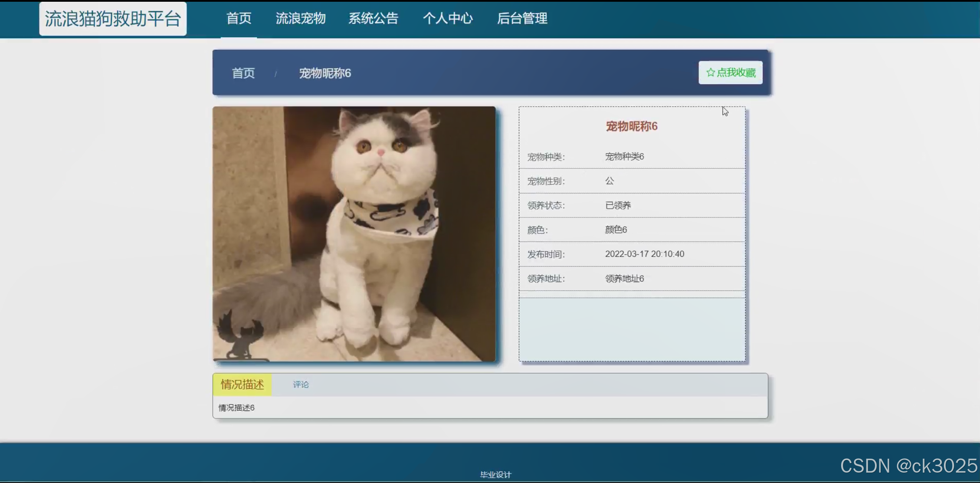Image resolution: width=980 pixels, height=483 pixels.
Task: Navigate to 个人中心 from the header
Action: 448,18
